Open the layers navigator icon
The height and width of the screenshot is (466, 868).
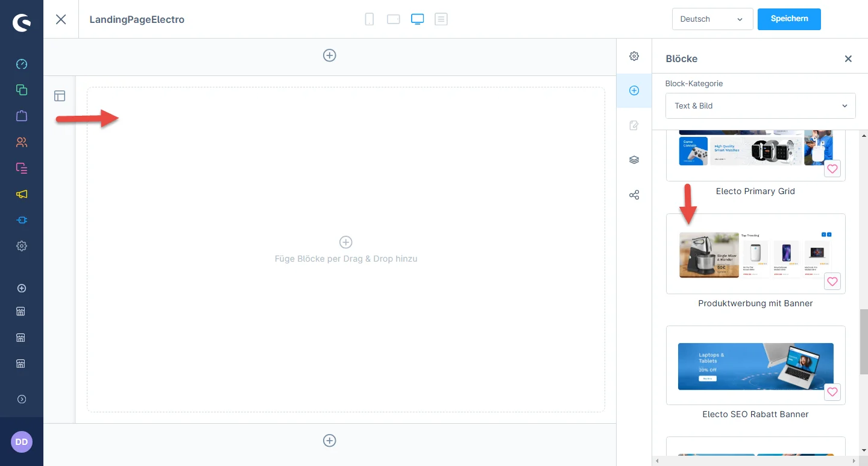coord(634,160)
